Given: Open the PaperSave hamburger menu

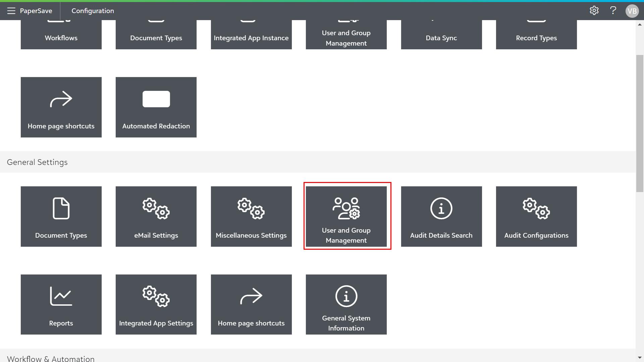Looking at the screenshot, I should coord(11,11).
